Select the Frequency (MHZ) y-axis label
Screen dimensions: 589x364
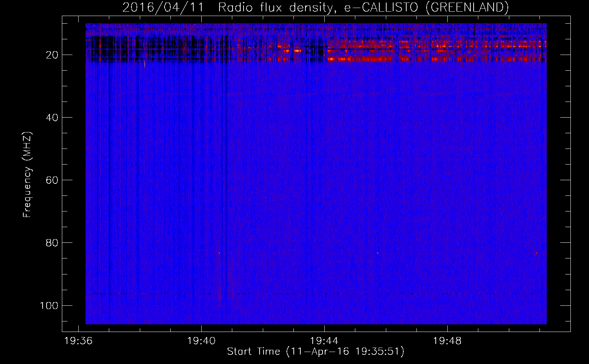click(27, 175)
